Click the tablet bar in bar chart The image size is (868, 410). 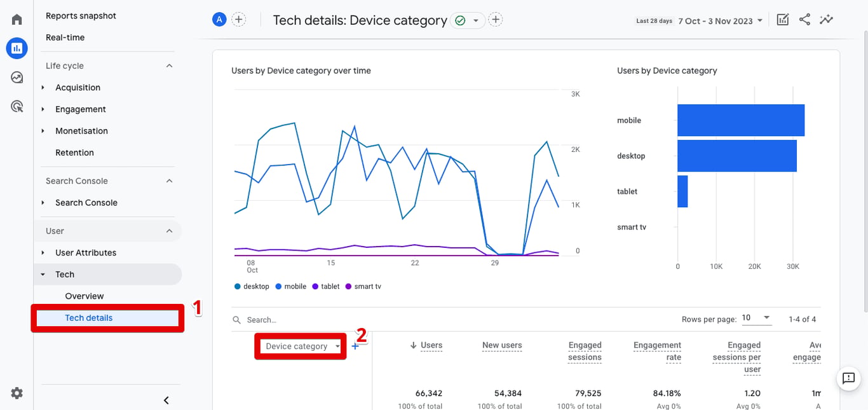[682, 191]
